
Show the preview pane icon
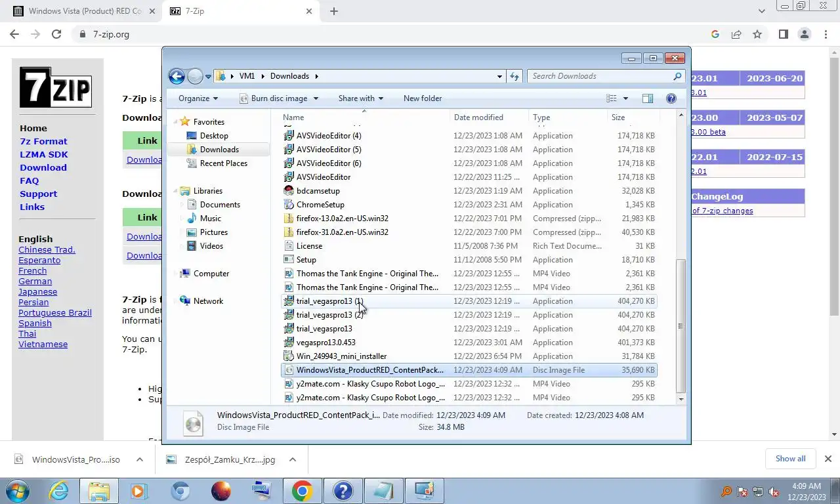(x=648, y=98)
